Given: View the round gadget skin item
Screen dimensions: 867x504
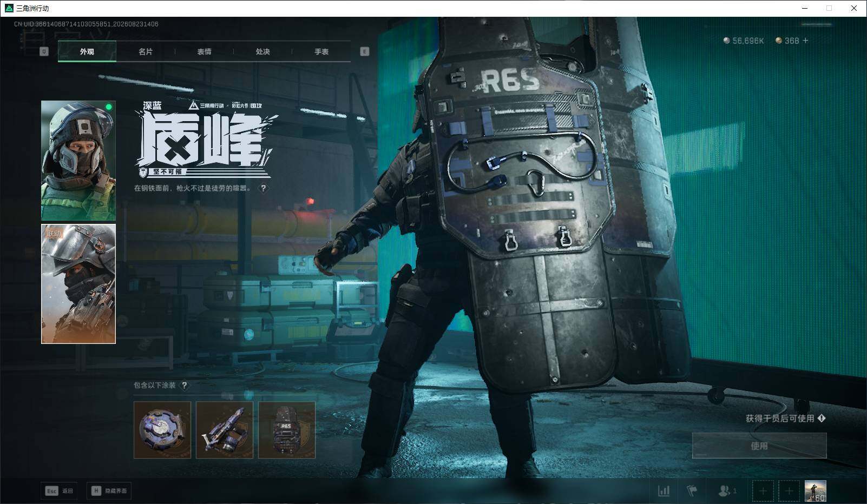Looking at the screenshot, I should (x=162, y=430).
